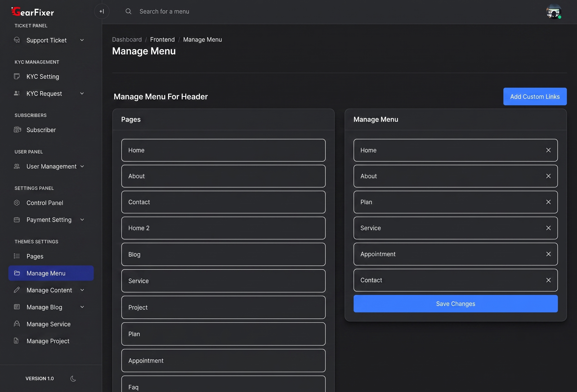
Task: Expand the KYC Request chevron
Action: point(82,93)
